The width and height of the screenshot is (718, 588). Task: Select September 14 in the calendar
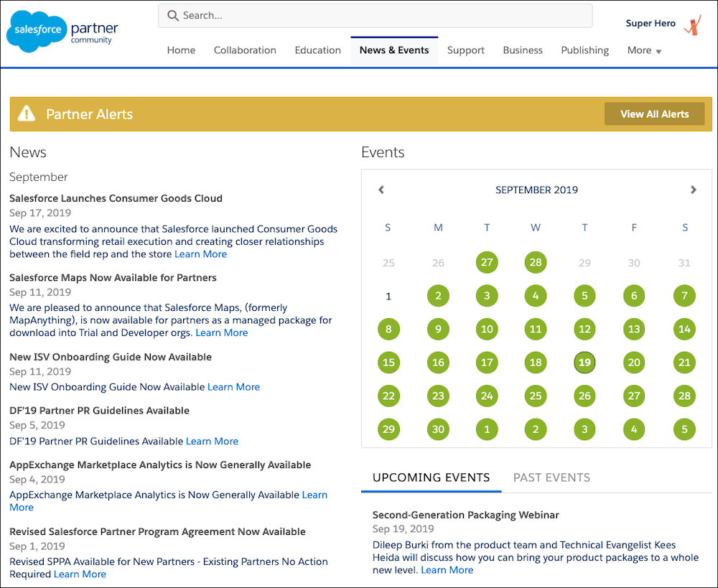pyautogui.click(x=684, y=330)
